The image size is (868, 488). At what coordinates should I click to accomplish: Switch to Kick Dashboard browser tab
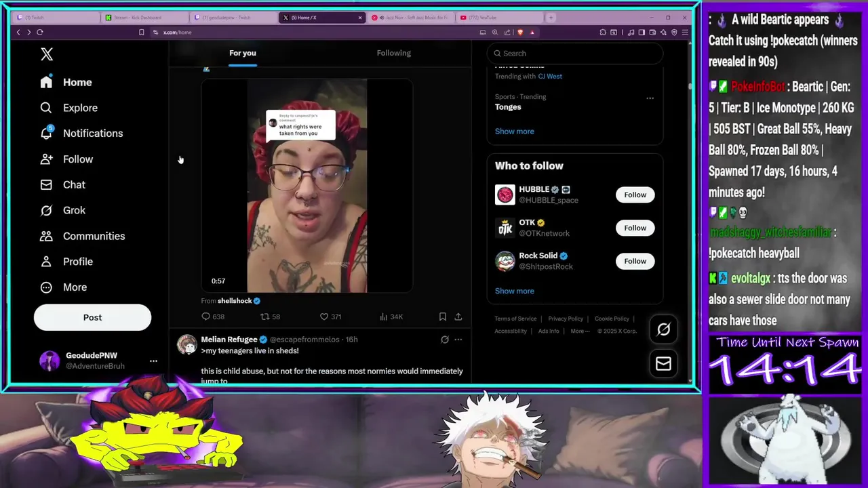[145, 18]
